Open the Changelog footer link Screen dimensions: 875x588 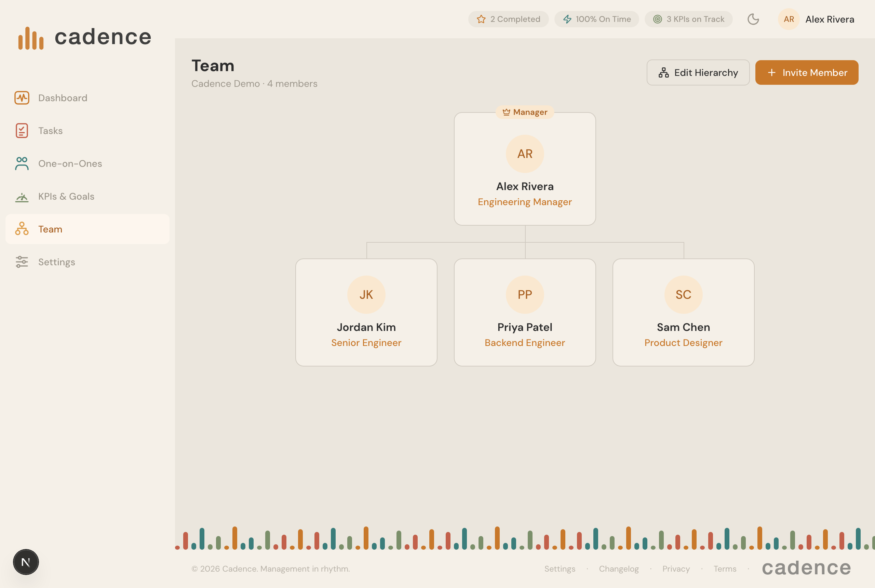coord(619,569)
